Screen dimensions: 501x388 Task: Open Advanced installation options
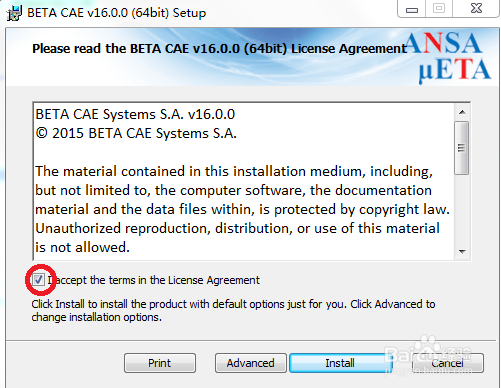click(x=251, y=363)
